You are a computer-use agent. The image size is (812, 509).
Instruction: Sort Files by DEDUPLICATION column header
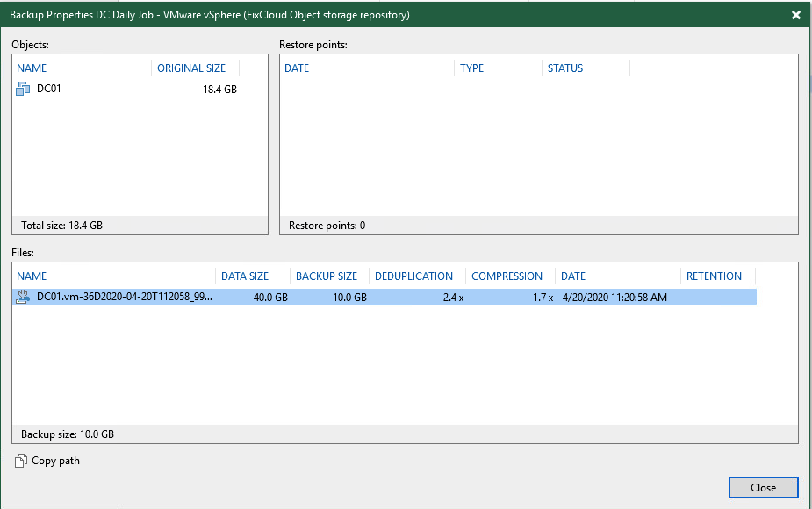(x=413, y=276)
